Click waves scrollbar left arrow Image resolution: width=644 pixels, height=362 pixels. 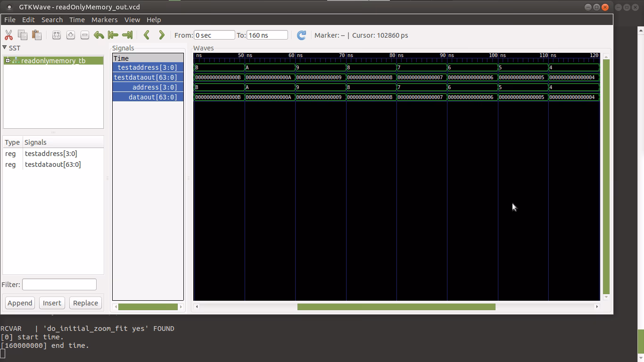[x=197, y=307]
